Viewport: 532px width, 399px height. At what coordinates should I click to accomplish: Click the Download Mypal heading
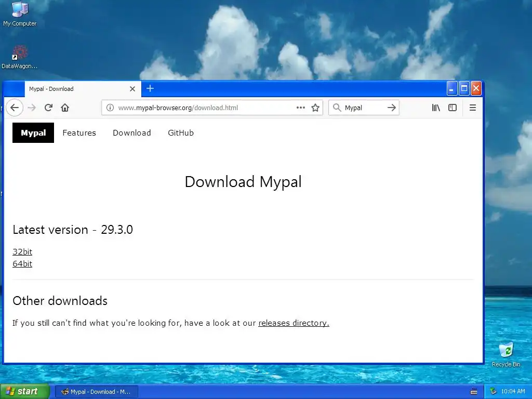click(243, 182)
